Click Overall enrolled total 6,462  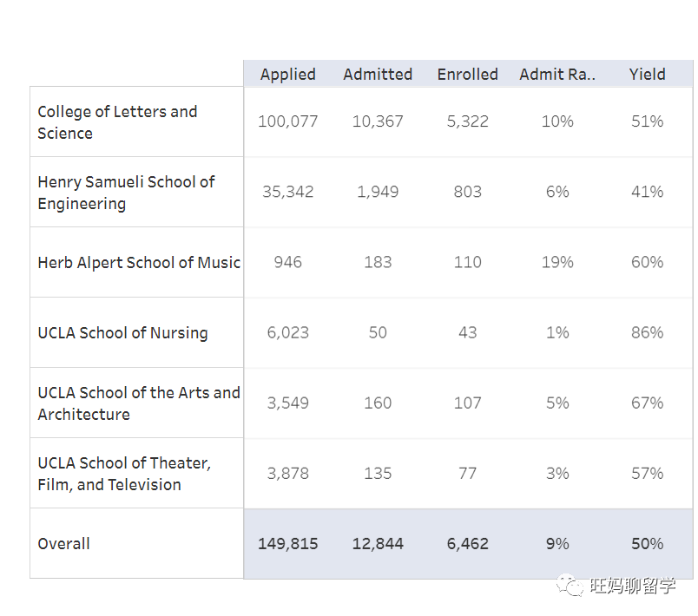(467, 543)
